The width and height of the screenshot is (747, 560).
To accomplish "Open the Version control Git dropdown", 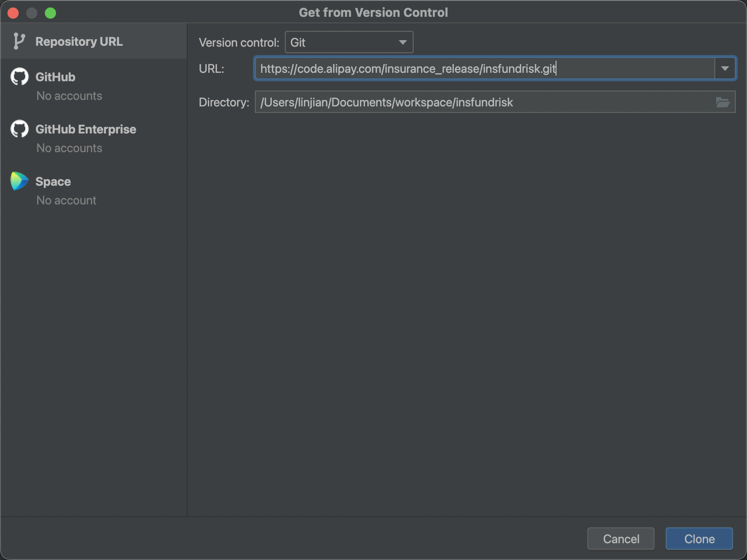I will pyautogui.click(x=349, y=42).
